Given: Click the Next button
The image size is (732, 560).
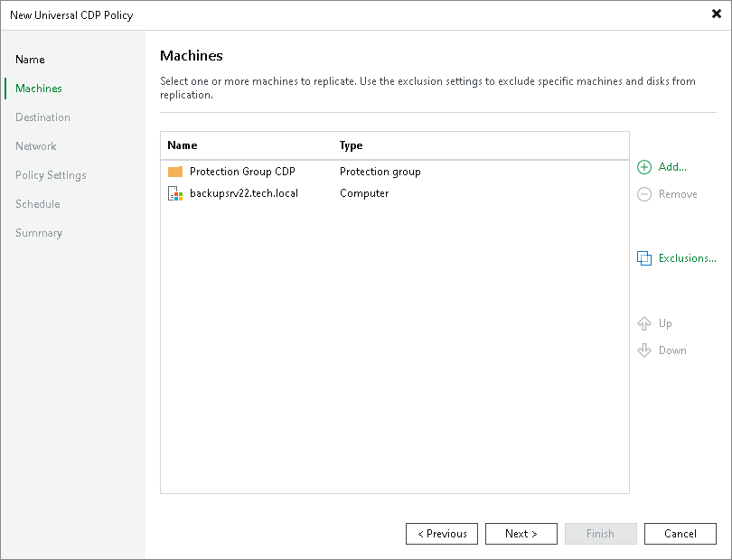Looking at the screenshot, I should (521, 533).
